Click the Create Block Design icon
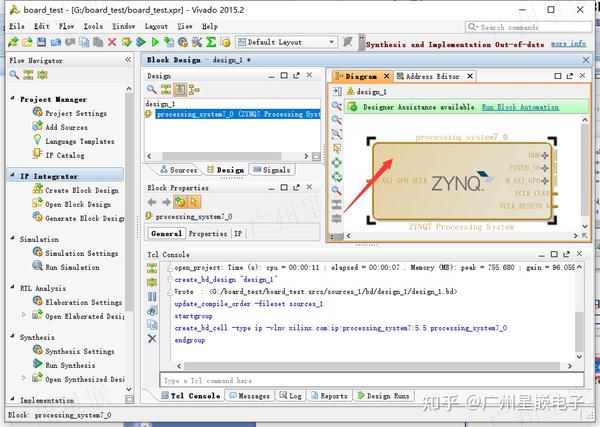The image size is (600, 427). 37,190
